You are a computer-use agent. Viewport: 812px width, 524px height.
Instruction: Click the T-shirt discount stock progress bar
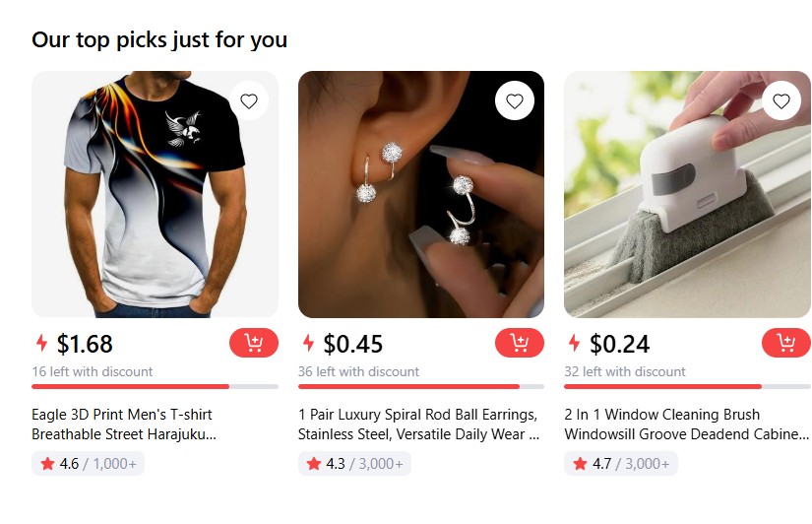point(155,387)
